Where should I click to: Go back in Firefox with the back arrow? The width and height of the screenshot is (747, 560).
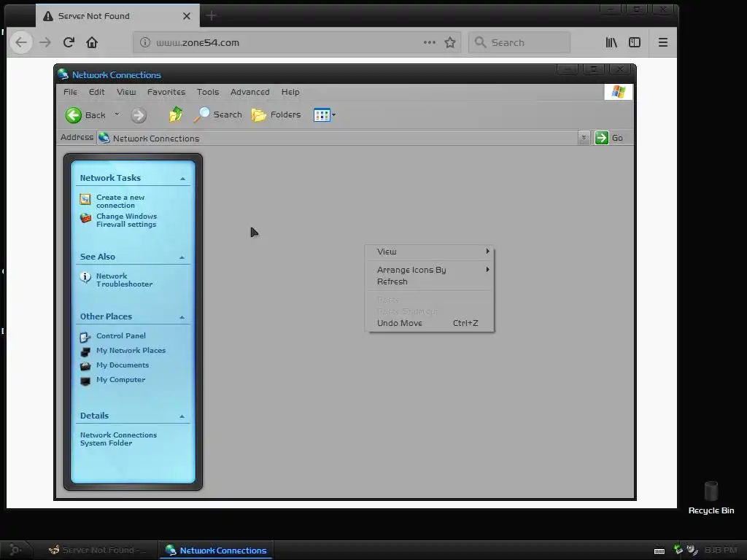pos(21,42)
